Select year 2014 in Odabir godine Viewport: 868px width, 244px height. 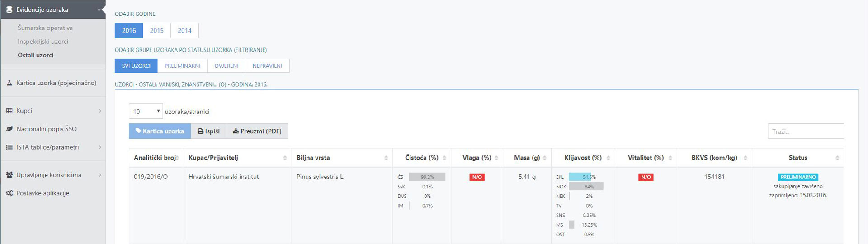pyautogui.click(x=184, y=30)
